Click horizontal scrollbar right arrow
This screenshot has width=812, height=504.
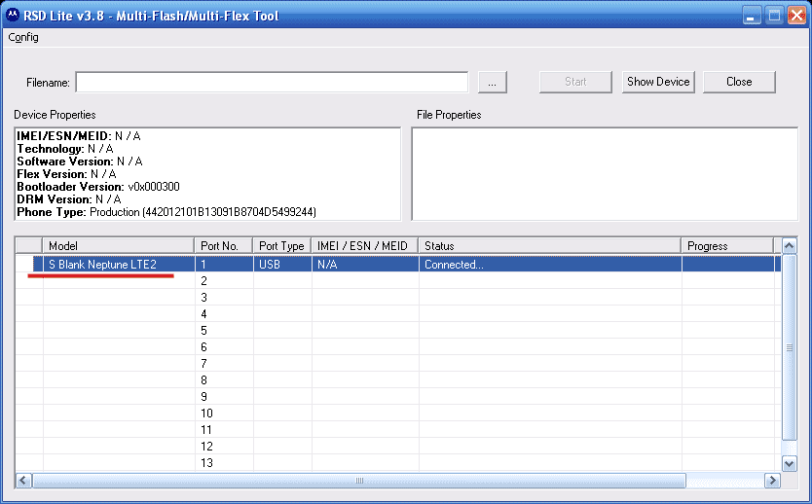coord(773,481)
